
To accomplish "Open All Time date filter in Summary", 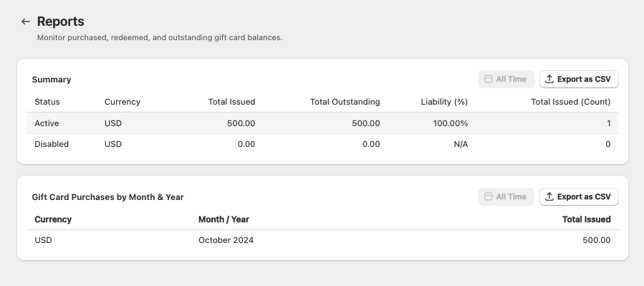I will (506, 80).
